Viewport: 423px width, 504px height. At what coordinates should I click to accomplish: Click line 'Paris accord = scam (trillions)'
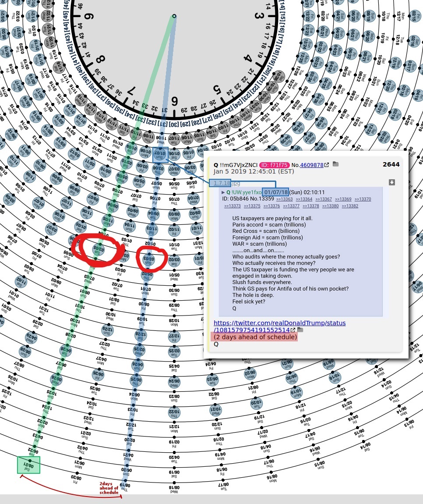pos(269,225)
